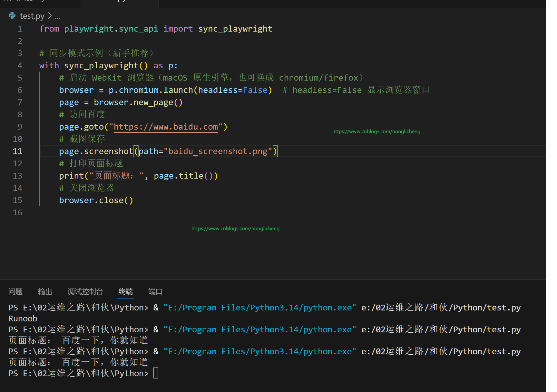Click the "print" function on line 13

[72, 176]
